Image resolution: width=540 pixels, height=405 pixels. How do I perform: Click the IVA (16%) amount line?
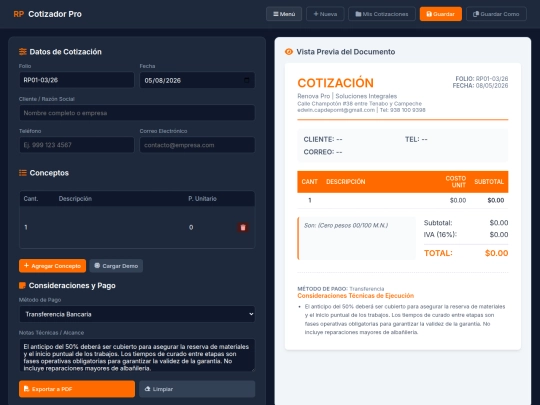click(x=466, y=235)
